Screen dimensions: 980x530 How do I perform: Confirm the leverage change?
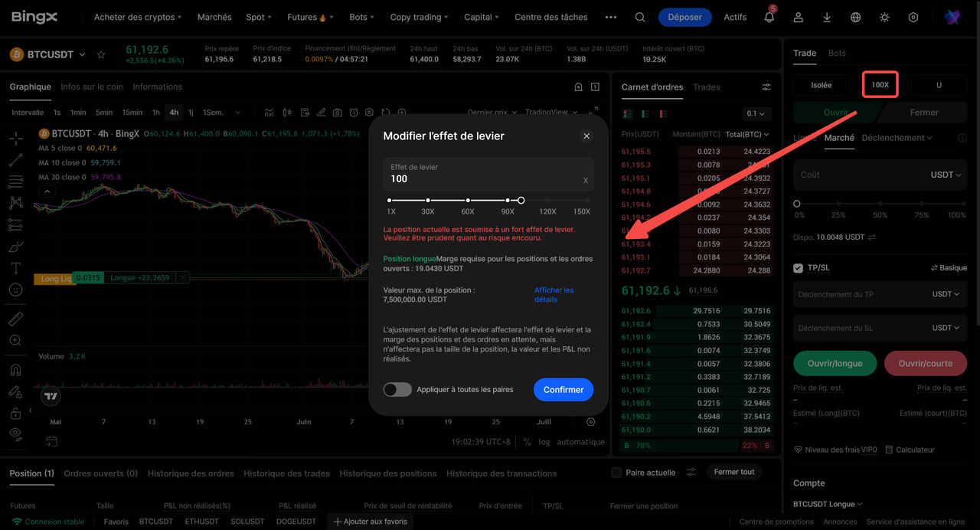pyautogui.click(x=563, y=389)
